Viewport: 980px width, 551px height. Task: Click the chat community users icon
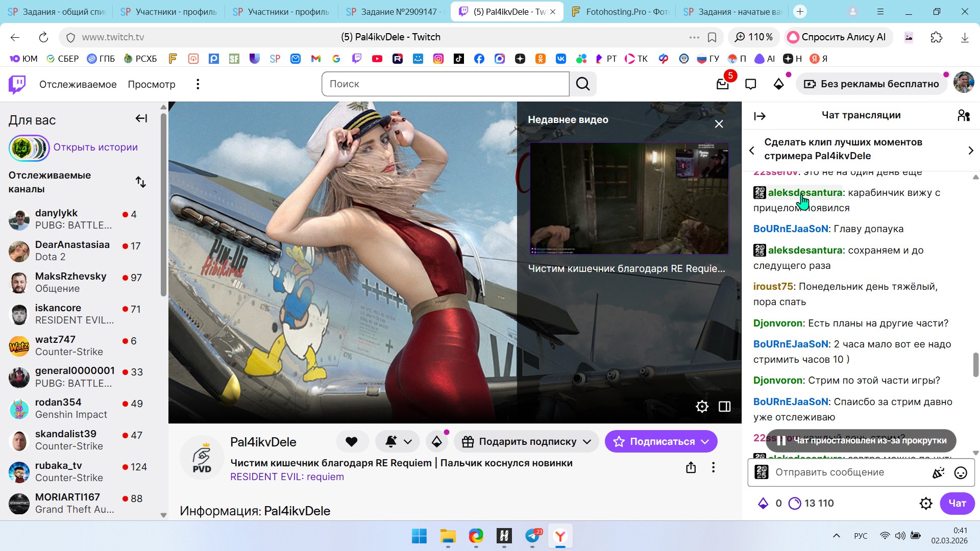pyautogui.click(x=963, y=116)
